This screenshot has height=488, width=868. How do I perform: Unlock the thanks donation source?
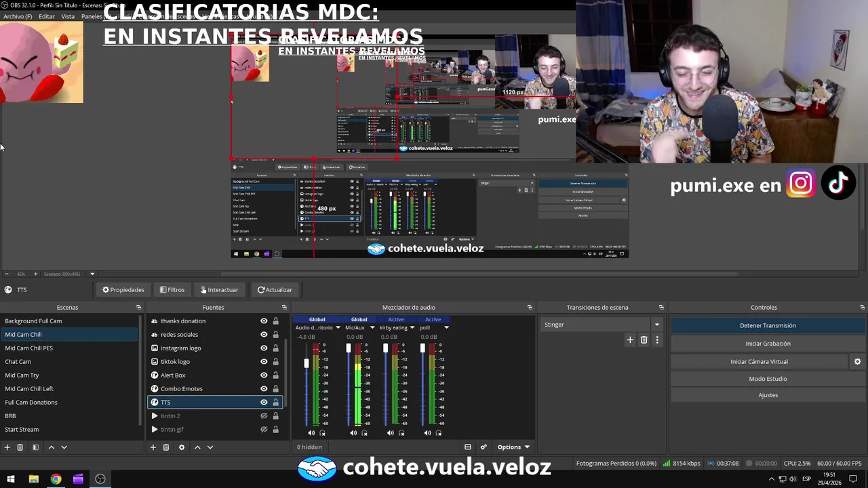[x=275, y=321]
